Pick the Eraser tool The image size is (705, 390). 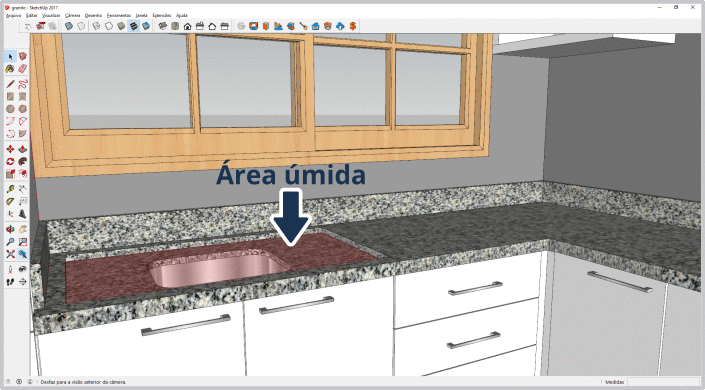(x=22, y=69)
